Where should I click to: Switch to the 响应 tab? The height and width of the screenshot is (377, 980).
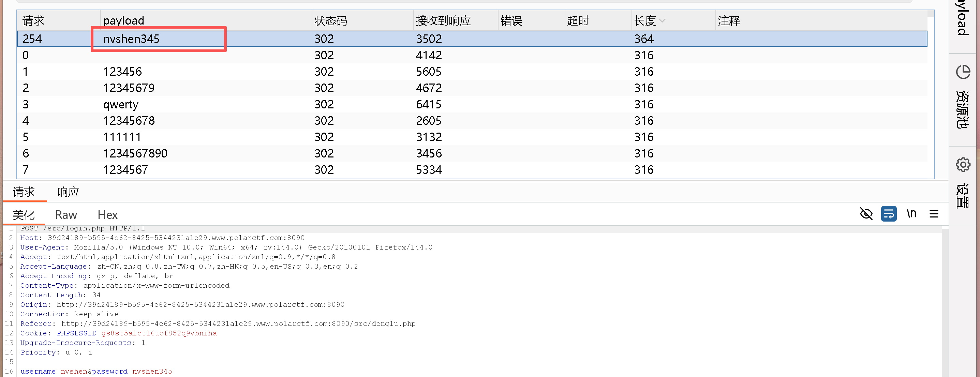point(68,192)
